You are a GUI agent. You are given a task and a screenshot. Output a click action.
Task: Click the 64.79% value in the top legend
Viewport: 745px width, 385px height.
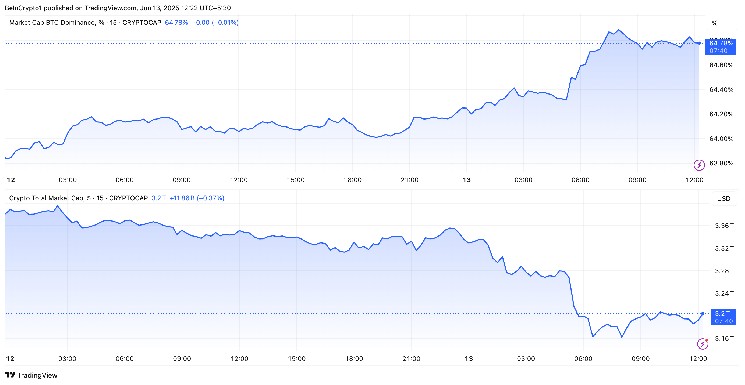176,22
